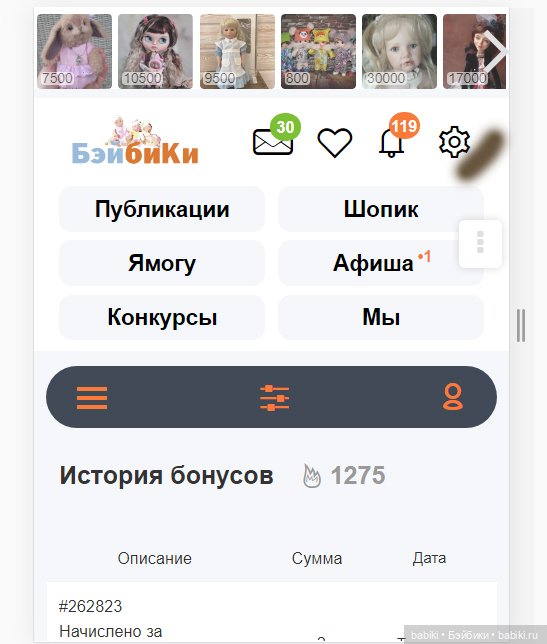Open settings gear icon
The width and height of the screenshot is (547, 644).
454,143
